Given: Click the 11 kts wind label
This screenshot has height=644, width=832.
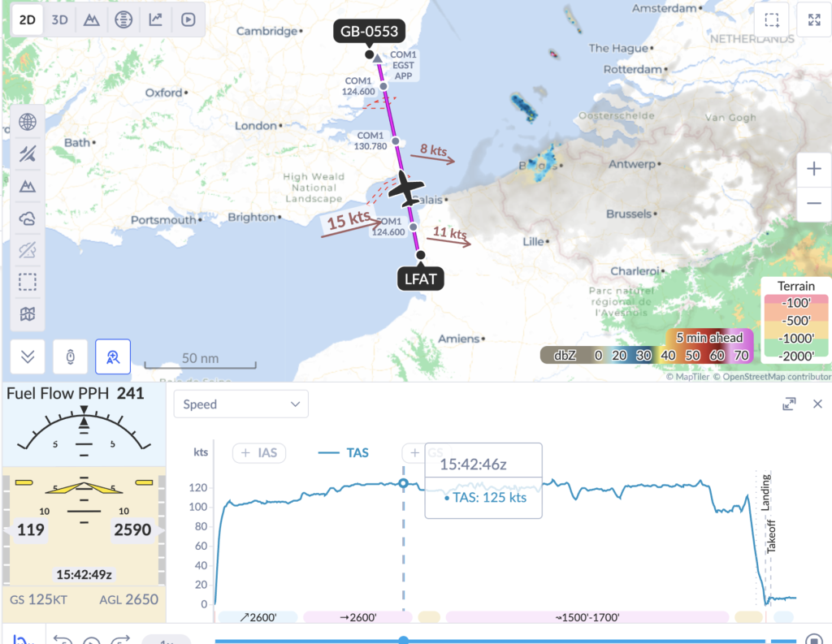Looking at the screenshot, I should coord(449,232).
